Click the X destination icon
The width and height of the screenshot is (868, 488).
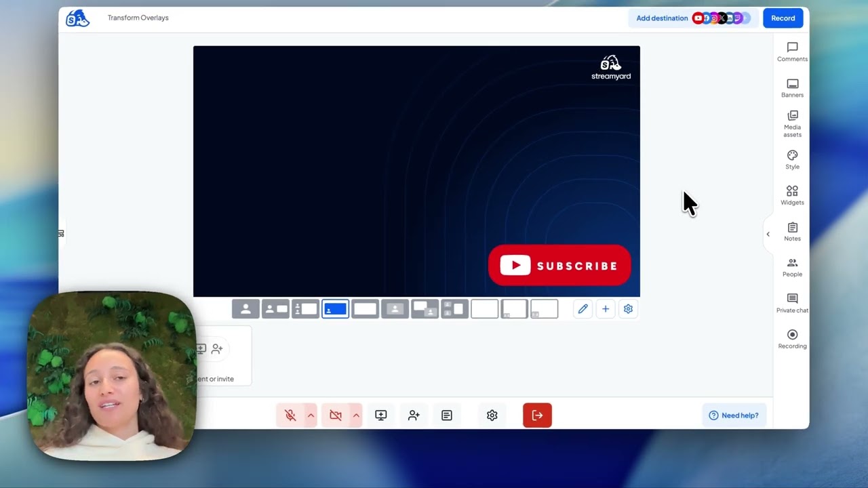[x=722, y=18]
